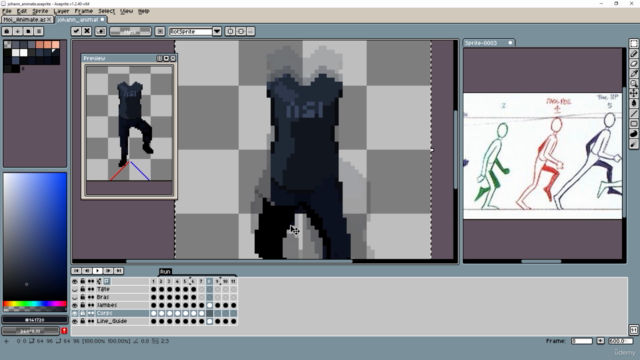The image size is (640, 360).
Task: Select the Pencil tool
Action: pos(633,53)
